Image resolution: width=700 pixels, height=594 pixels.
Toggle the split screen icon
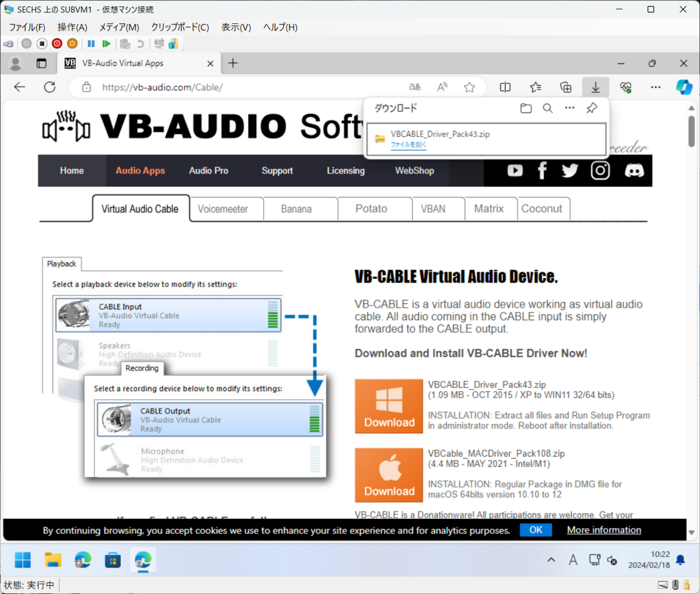coord(505,87)
